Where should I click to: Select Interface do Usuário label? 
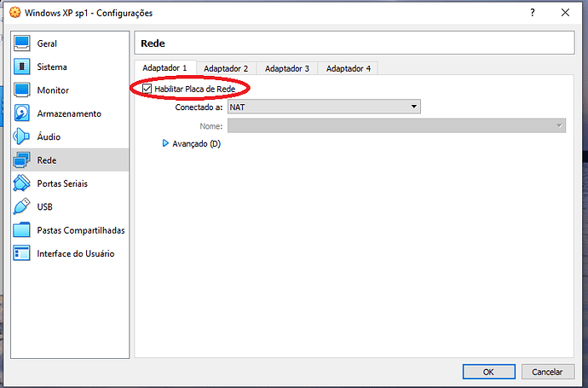(75, 253)
